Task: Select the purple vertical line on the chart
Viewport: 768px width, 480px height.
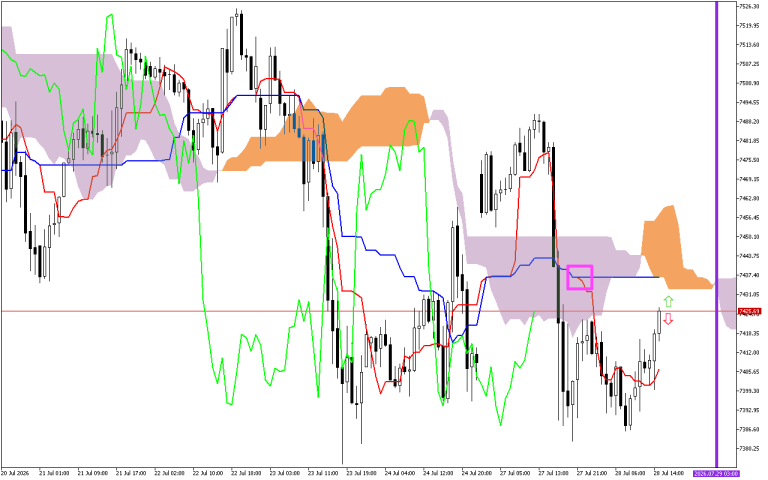Action: (717, 234)
